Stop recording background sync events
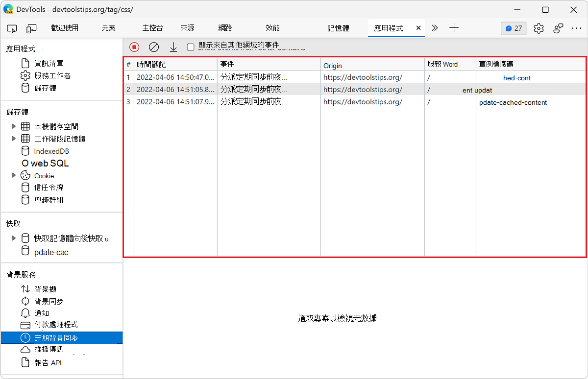 click(134, 47)
